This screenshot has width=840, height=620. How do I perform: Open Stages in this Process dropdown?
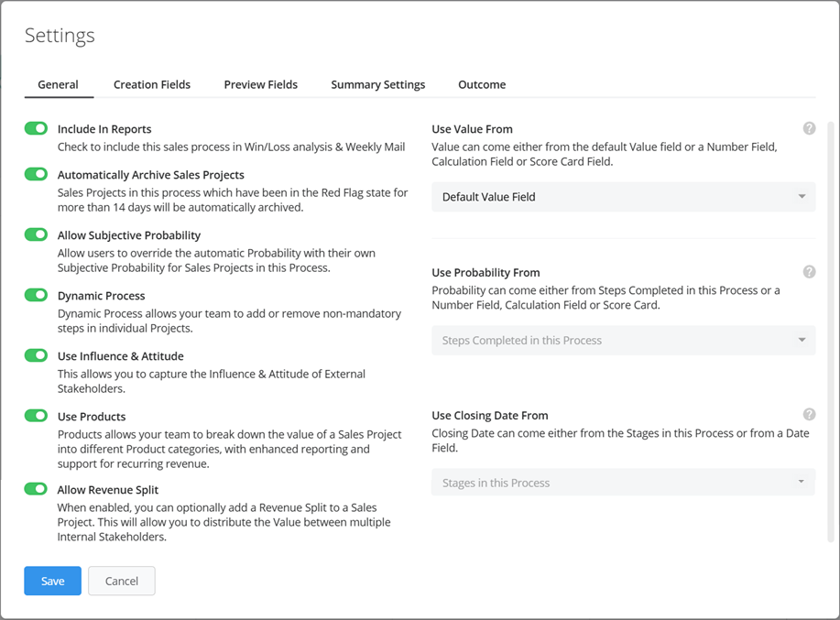[623, 483]
